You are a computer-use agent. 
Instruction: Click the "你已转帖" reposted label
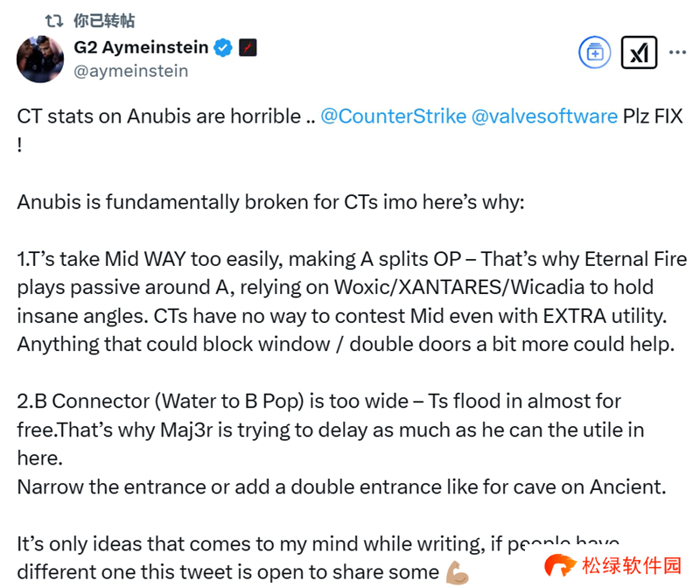pos(104,20)
